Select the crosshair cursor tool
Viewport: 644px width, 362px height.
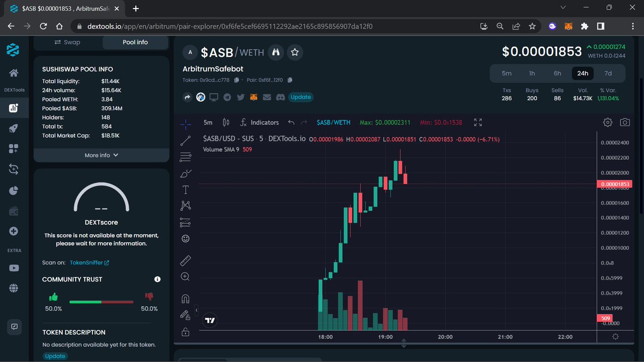[186, 124]
